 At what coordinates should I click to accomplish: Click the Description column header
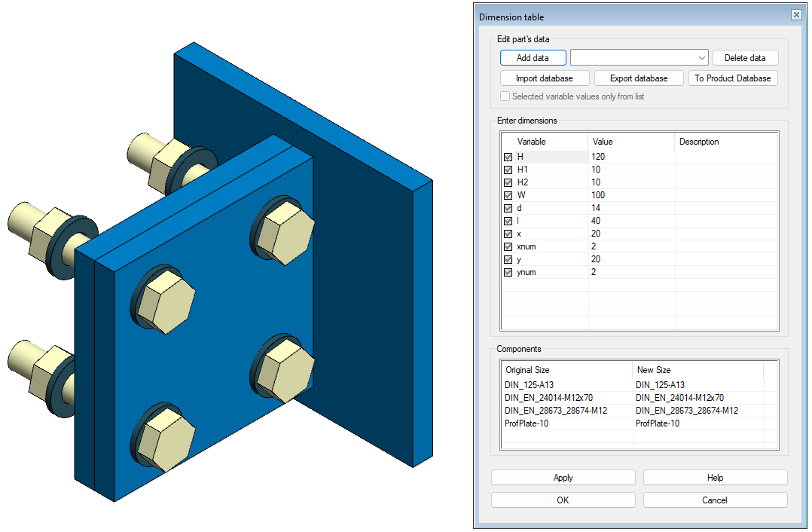tap(725, 142)
